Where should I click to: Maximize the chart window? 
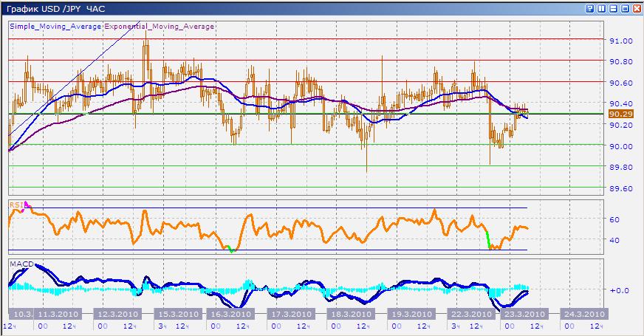[x=625, y=9]
